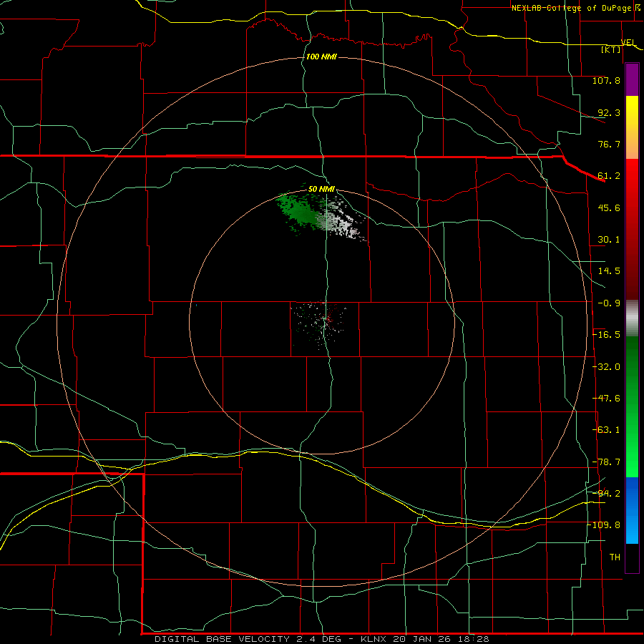Screen dimensions: 644x644
Task: Click the yellow-orange segment of color bar
Action: tap(632, 127)
